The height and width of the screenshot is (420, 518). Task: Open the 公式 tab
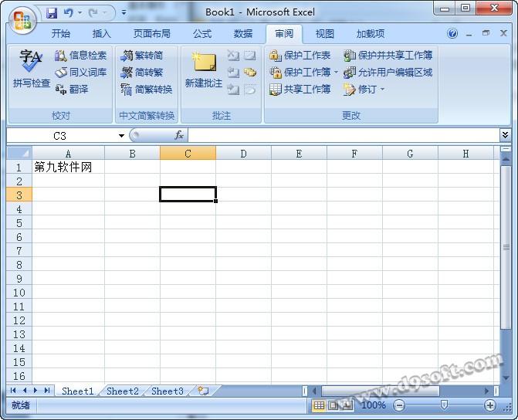[202, 34]
